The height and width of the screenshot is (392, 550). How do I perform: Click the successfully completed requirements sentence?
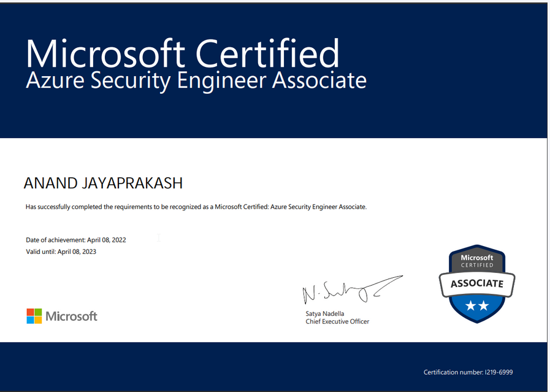pos(196,207)
